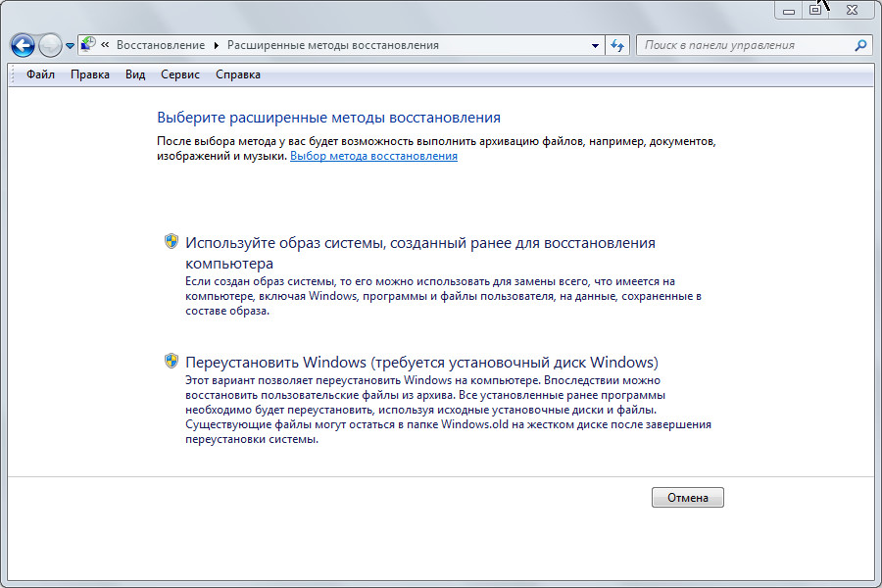Expand arrow after Восстановление breadcrumb
Viewport: 882px width, 588px height.
216,46
